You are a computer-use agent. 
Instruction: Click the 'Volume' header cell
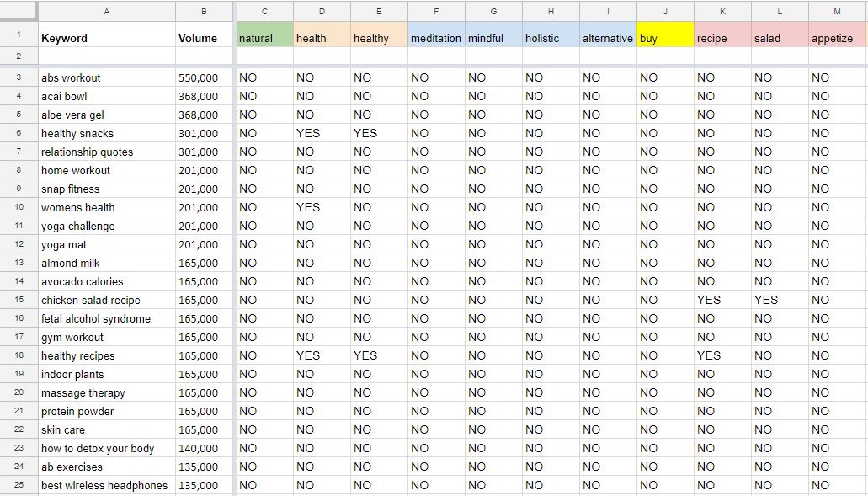click(x=204, y=38)
